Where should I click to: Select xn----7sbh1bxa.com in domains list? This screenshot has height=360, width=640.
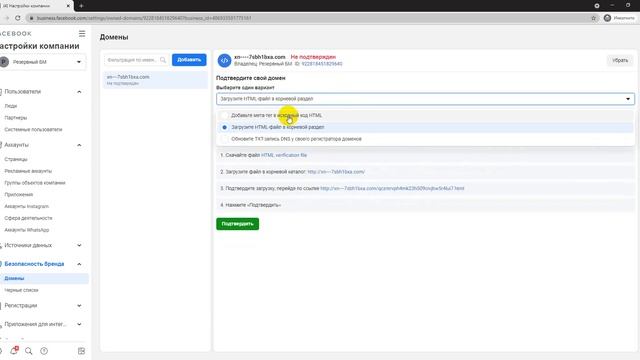click(155, 80)
